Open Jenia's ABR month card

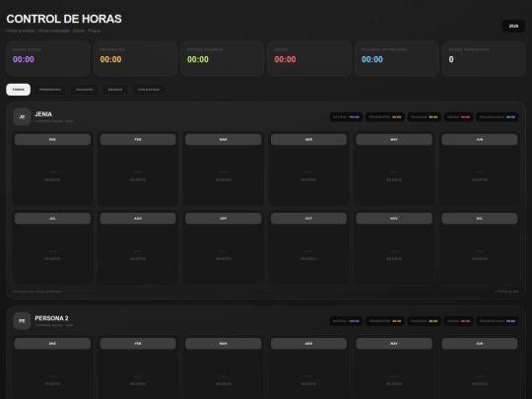pos(308,168)
